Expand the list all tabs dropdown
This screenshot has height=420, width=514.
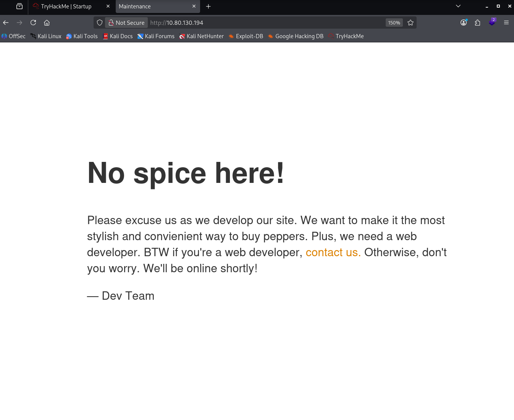click(458, 6)
